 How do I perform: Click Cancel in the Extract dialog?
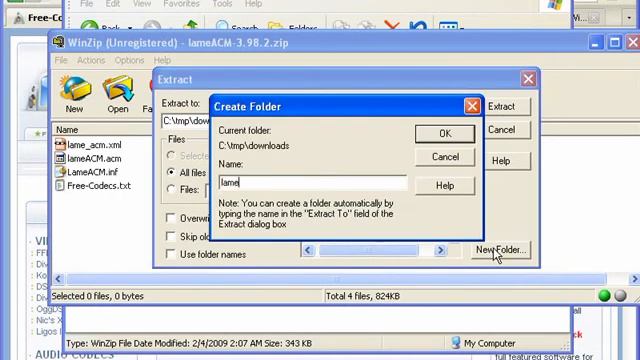click(x=507, y=130)
